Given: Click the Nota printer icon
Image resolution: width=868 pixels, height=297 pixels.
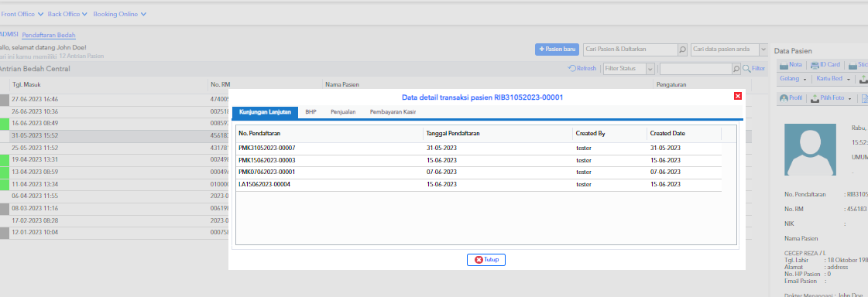Looking at the screenshot, I should pos(784,65).
